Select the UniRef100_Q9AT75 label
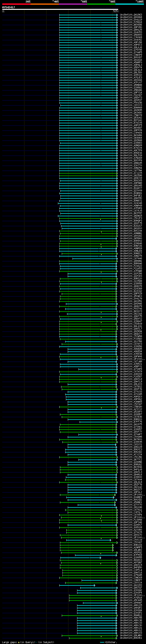The image size is (146, 644). pos(131,316)
